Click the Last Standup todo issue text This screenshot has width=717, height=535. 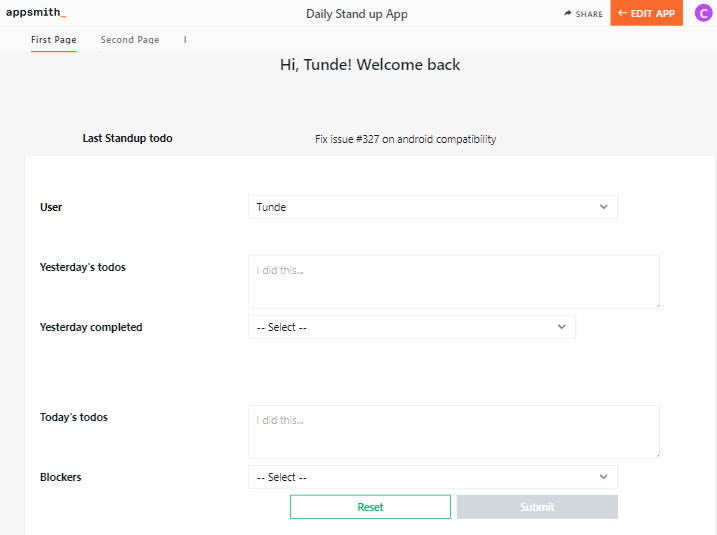pos(405,139)
